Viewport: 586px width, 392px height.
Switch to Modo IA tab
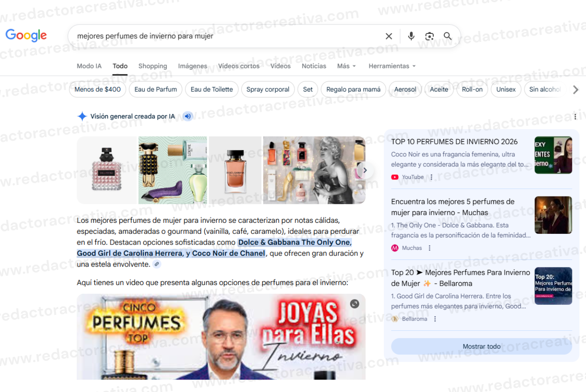pyautogui.click(x=89, y=66)
